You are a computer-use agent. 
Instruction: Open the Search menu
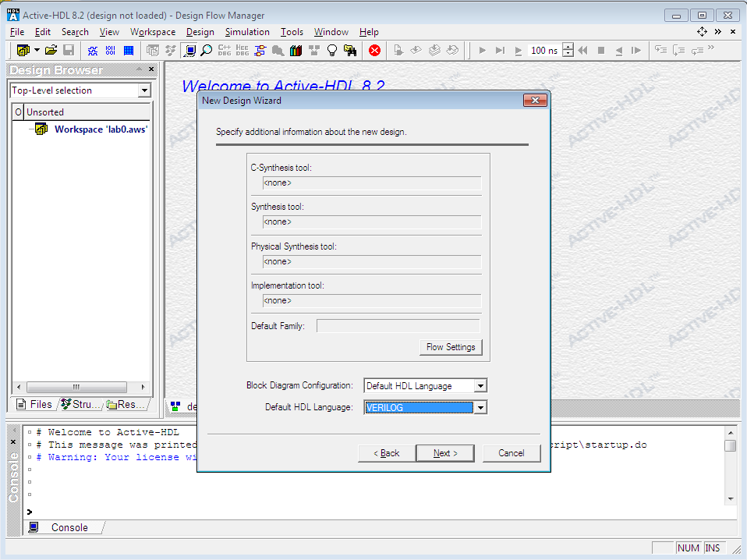(x=75, y=32)
